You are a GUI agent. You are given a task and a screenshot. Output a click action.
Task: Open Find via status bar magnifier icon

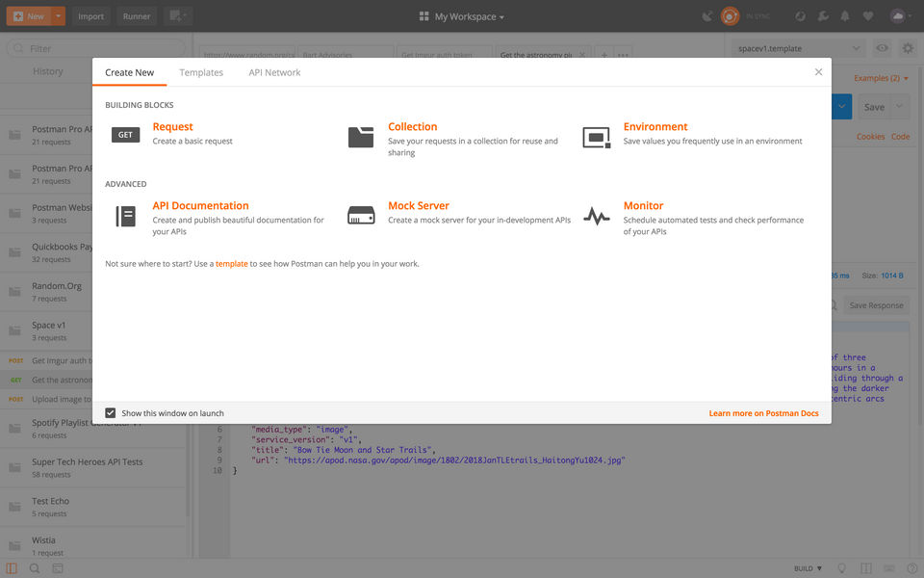point(35,568)
